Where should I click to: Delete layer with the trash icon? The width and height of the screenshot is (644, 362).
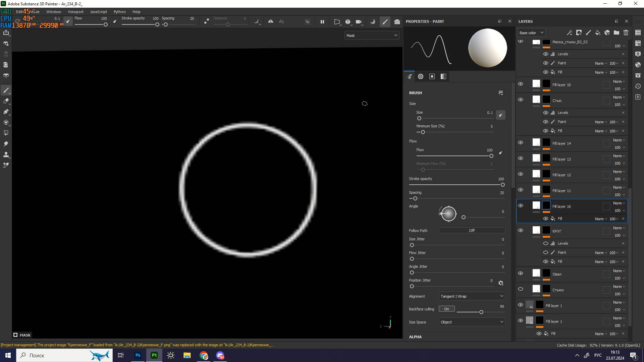626,33
